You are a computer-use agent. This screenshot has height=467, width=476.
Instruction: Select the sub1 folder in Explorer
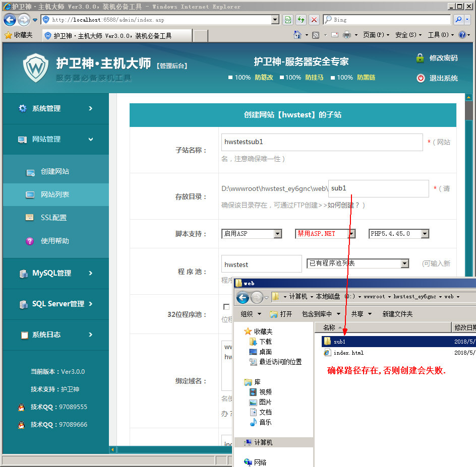point(339,342)
